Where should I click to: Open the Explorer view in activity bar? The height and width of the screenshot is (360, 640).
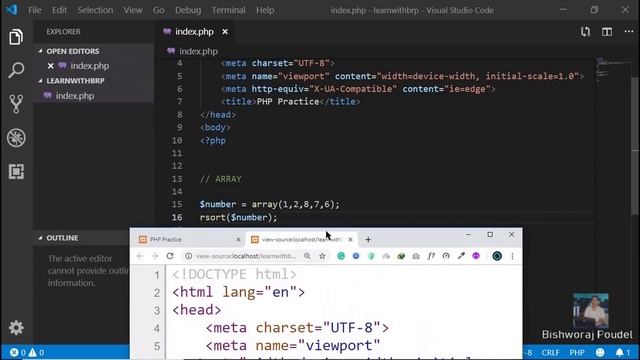(x=16, y=37)
